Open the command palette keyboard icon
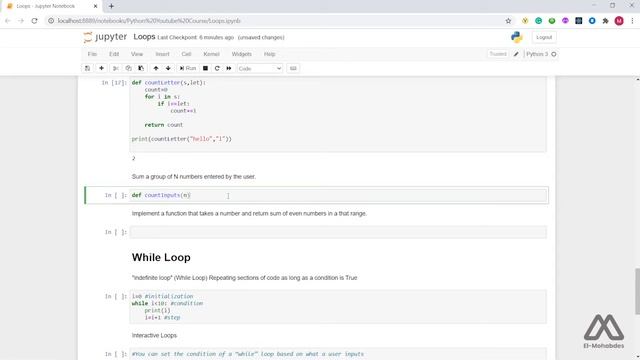Screen dimensions: 640x360 point(293,69)
